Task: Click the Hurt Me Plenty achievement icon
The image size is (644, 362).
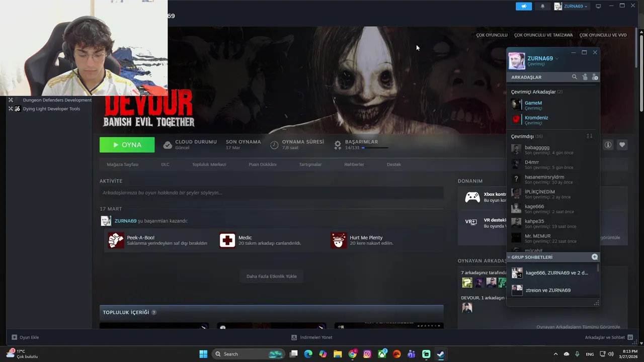Action: click(x=339, y=240)
